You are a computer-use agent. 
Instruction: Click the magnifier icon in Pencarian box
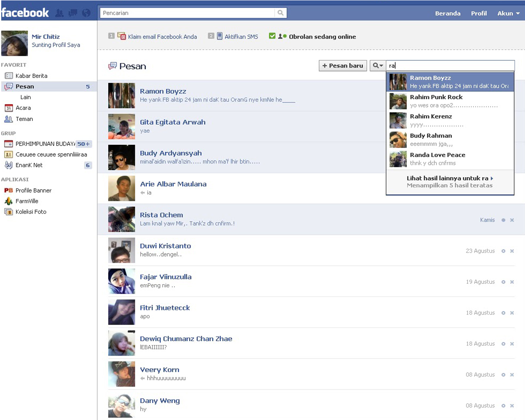click(281, 13)
